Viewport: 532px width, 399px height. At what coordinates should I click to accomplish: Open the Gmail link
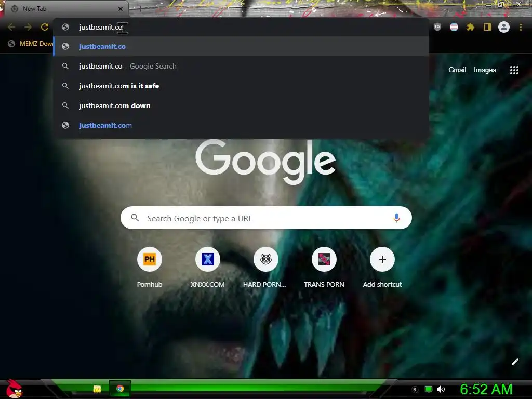(457, 70)
